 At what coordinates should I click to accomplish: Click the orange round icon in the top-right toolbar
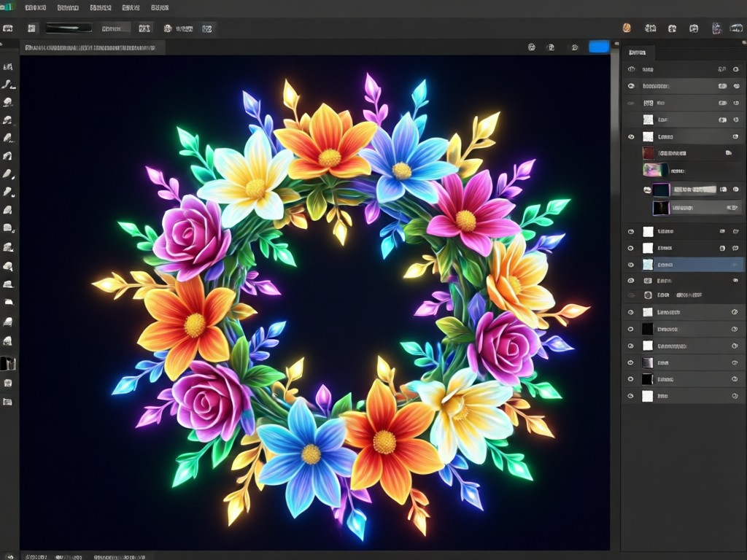627,28
